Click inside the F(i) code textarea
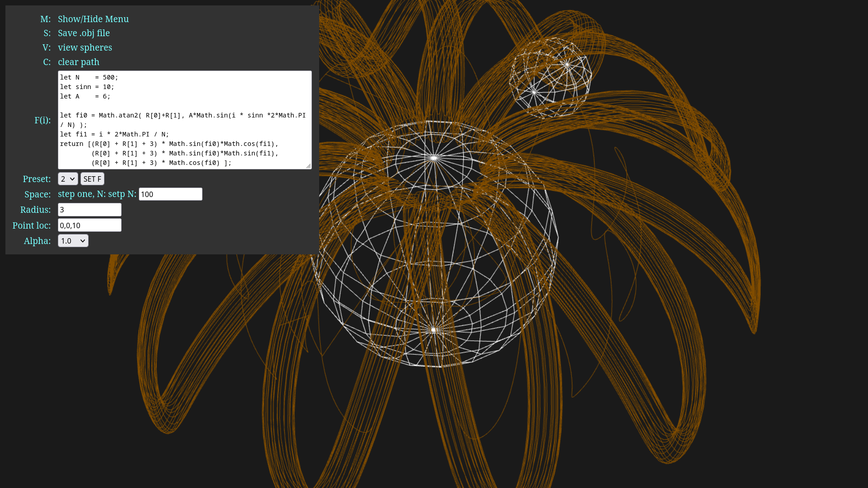Viewport: 868px width, 488px height. click(185, 120)
